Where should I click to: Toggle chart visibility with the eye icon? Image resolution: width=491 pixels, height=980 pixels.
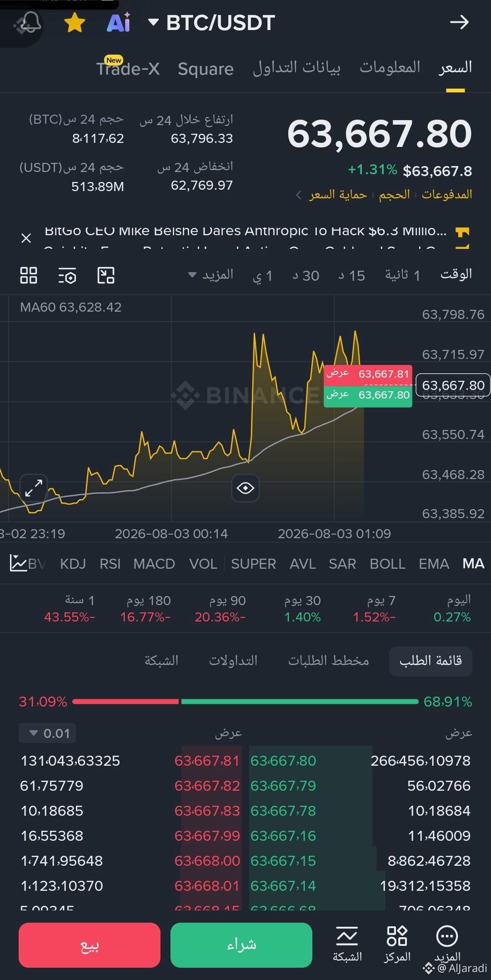tap(245, 488)
